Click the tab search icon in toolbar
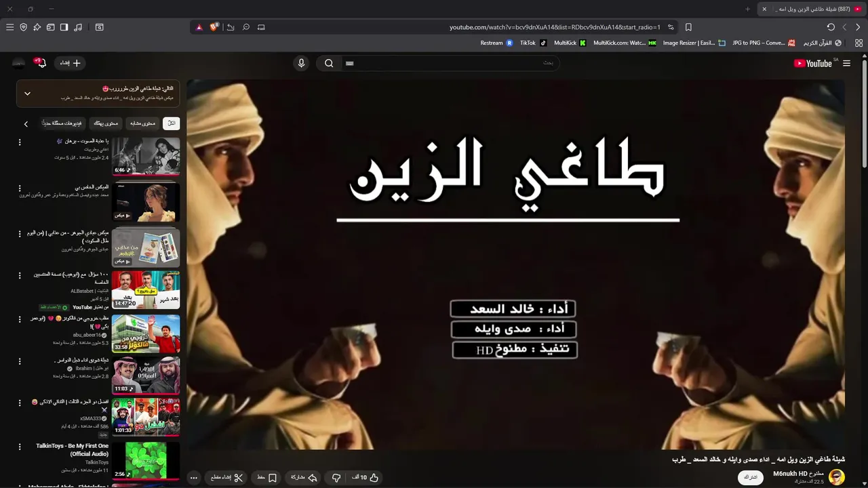This screenshot has height=488, width=868. pyautogui.click(x=100, y=27)
